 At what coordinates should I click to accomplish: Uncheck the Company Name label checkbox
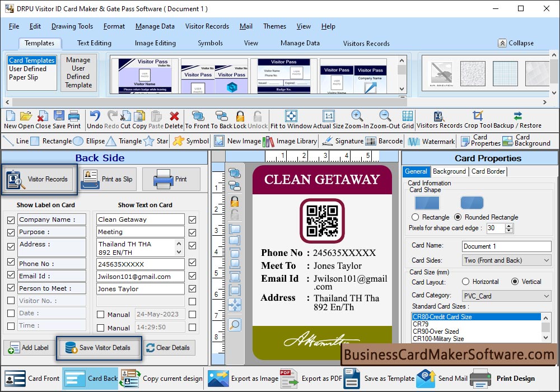(11, 220)
